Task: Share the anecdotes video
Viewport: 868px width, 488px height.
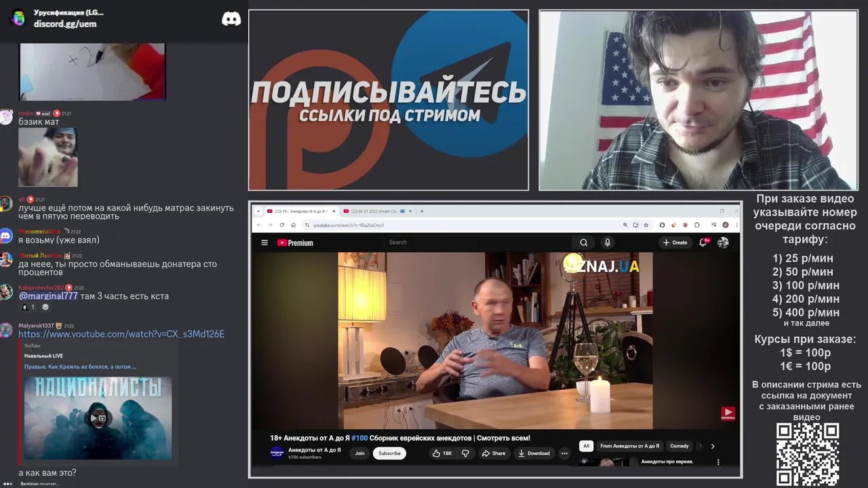Action: click(493, 453)
